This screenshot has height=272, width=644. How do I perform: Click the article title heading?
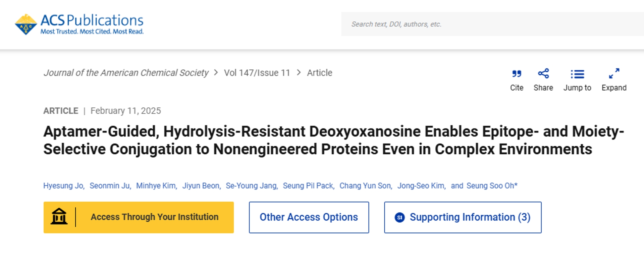tap(334, 140)
